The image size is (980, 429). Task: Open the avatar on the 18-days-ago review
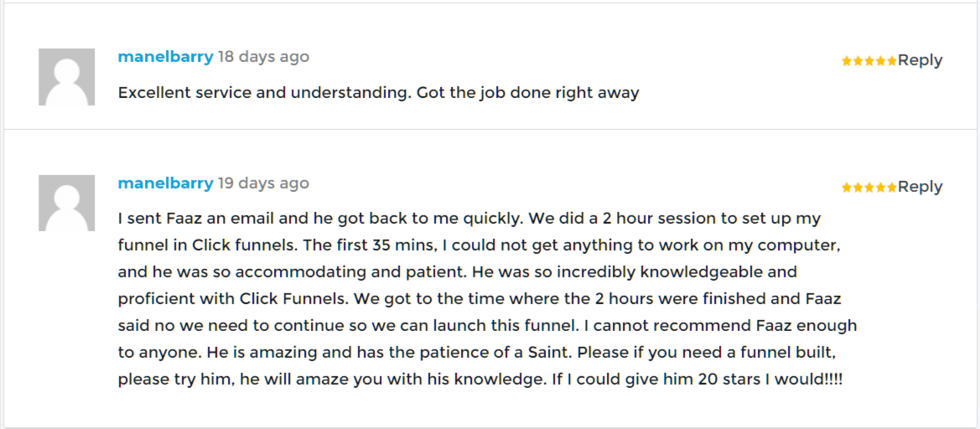click(x=66, y=77)
